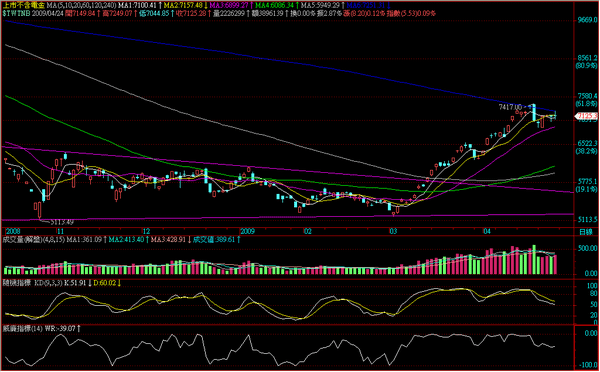Click the current price marker on axis
The image size is (600, 372).
click(586, 116)
